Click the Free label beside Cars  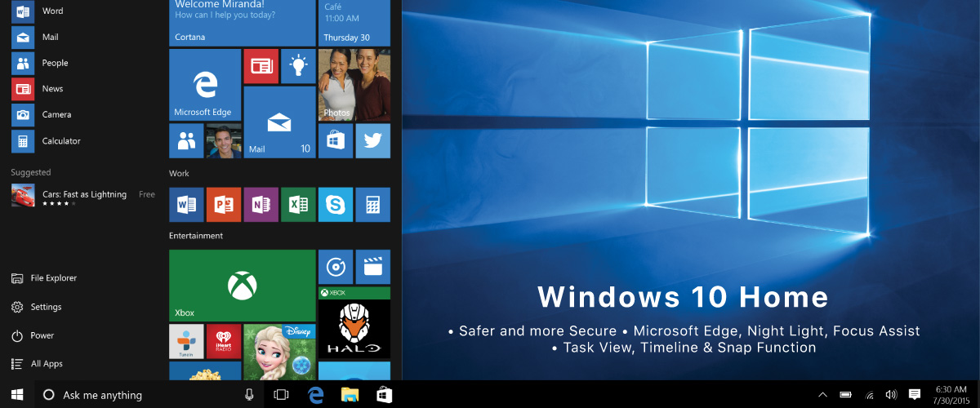tap(147, 194)
